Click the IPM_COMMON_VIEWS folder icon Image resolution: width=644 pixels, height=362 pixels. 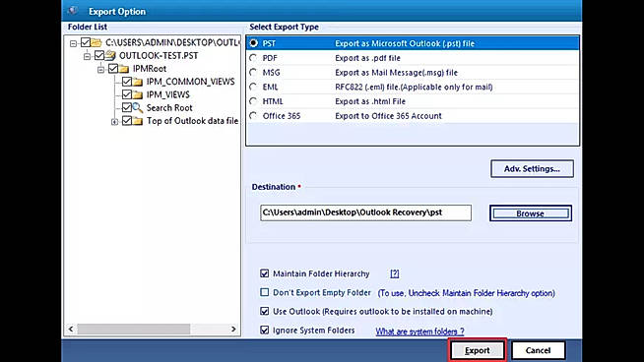pyautogui.click(x=138, y=82)
